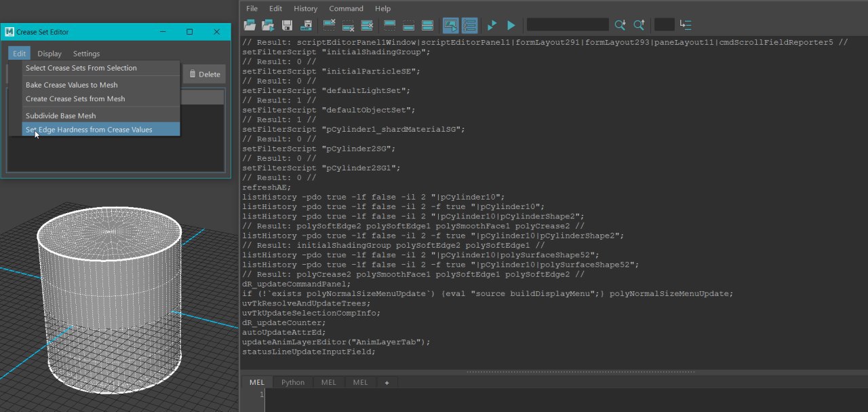Screen dimensions: 868x412
Task: Toggle Echo All Commands button
Action: click(x=450, y=25)
